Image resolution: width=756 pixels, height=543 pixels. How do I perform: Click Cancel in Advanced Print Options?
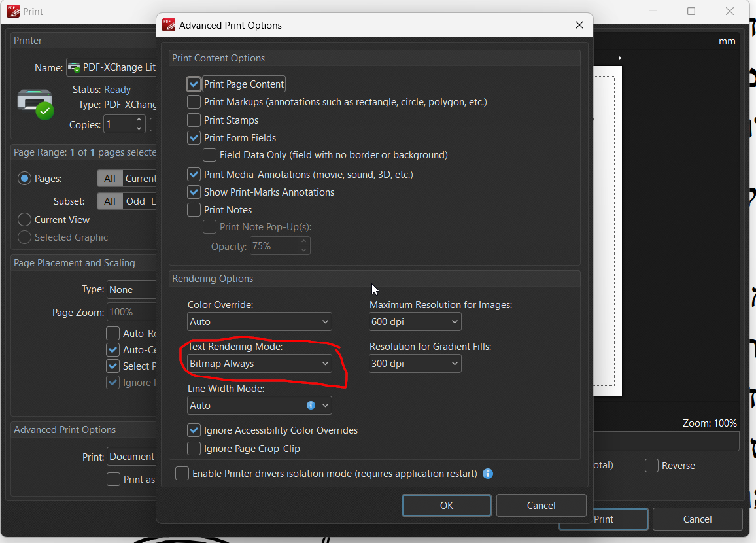(x=541, y=505)
